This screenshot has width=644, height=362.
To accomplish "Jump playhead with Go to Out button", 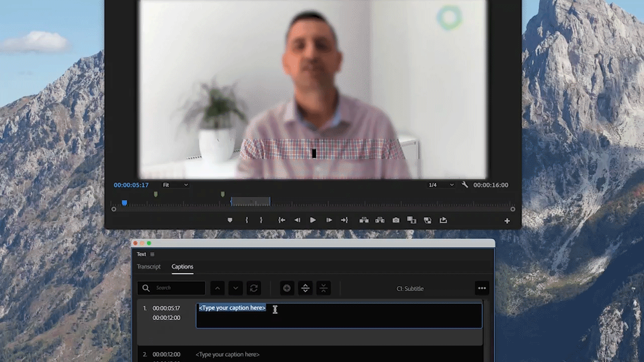I will 344,220.
